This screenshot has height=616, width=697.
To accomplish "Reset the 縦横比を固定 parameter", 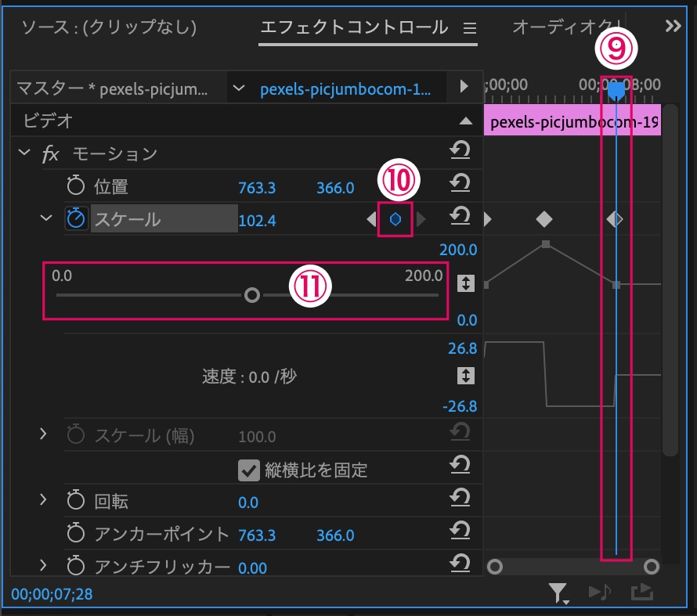I will [460, 466].
